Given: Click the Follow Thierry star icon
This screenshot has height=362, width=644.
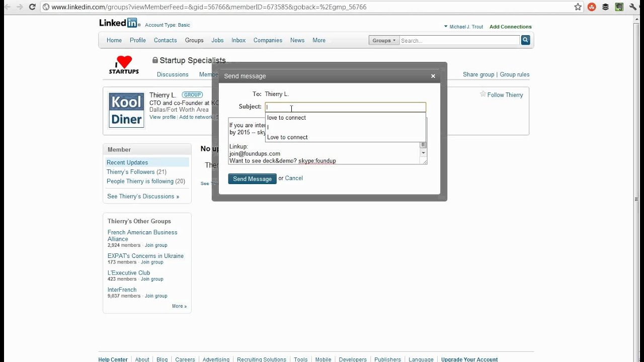Looking at the screenshot, I should 483,95.
